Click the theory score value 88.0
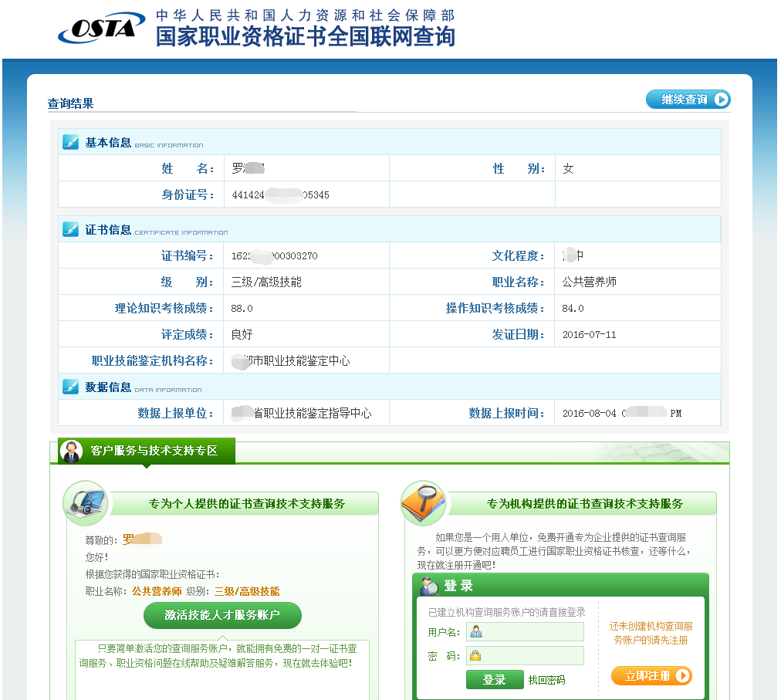 pyautogui.click(x=242, y=309)
